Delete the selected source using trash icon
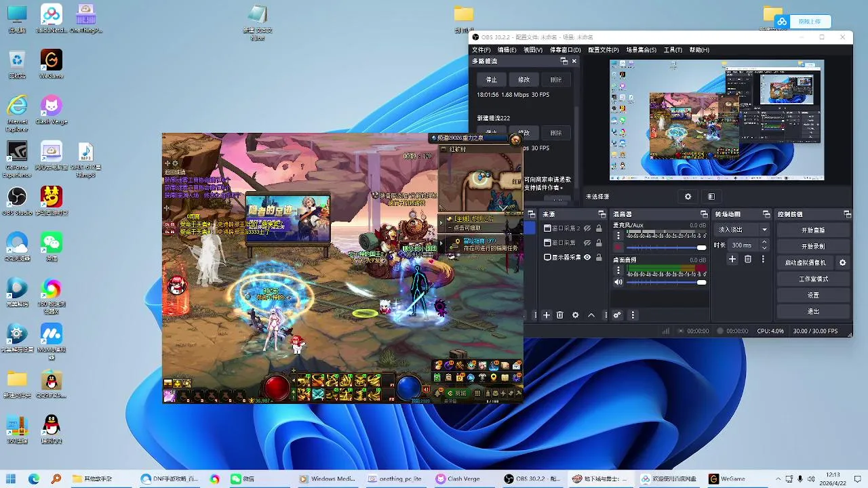The width and height of the screenshot is (868, 488). click(560, 315)
